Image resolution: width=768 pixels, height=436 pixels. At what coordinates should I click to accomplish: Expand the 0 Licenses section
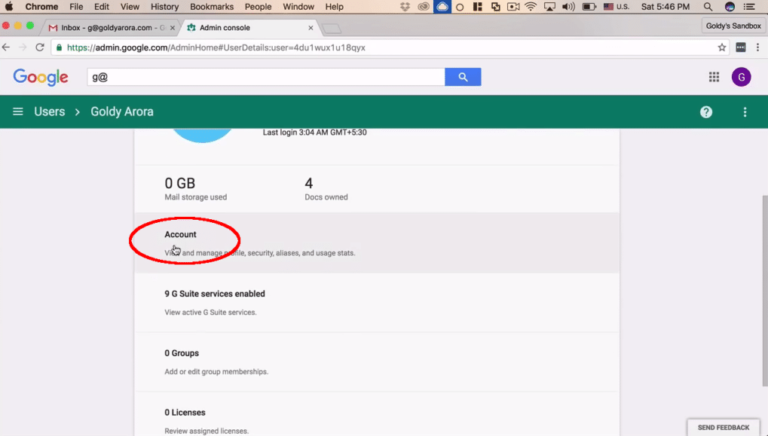click(x=377, y=414)
